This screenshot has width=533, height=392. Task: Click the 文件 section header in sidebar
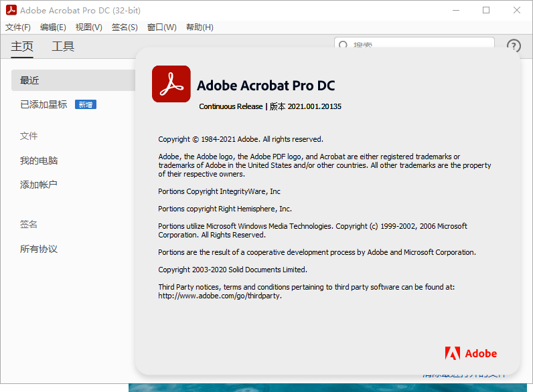(29, 136)
